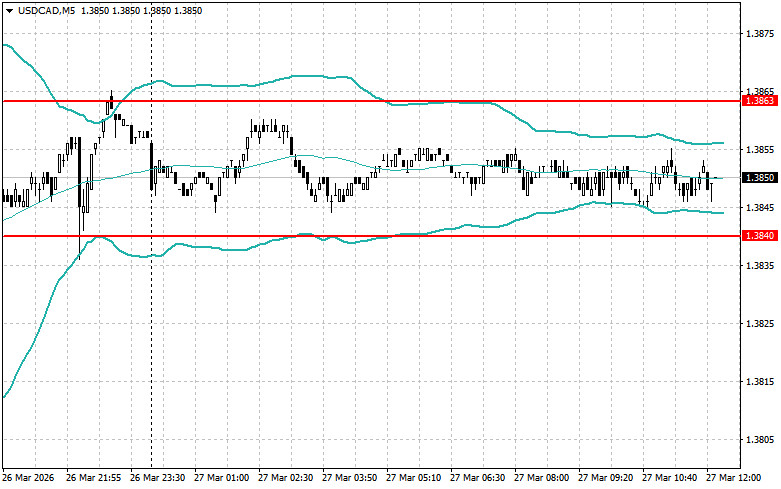Click the 27 Mar 03:50 time label
The height and width of the screenshot is (489, 781).
point(350,478)
